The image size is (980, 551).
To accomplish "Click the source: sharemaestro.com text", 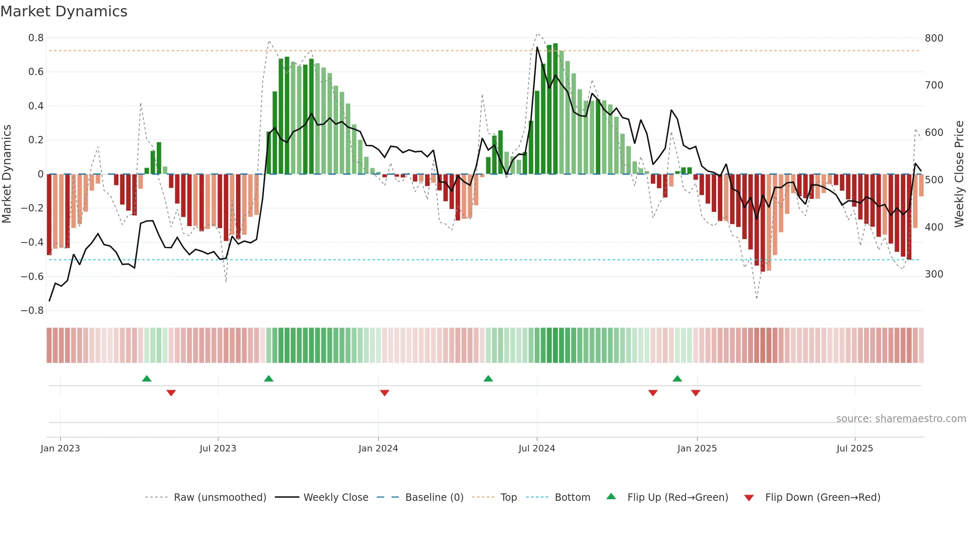I will 901,418.
